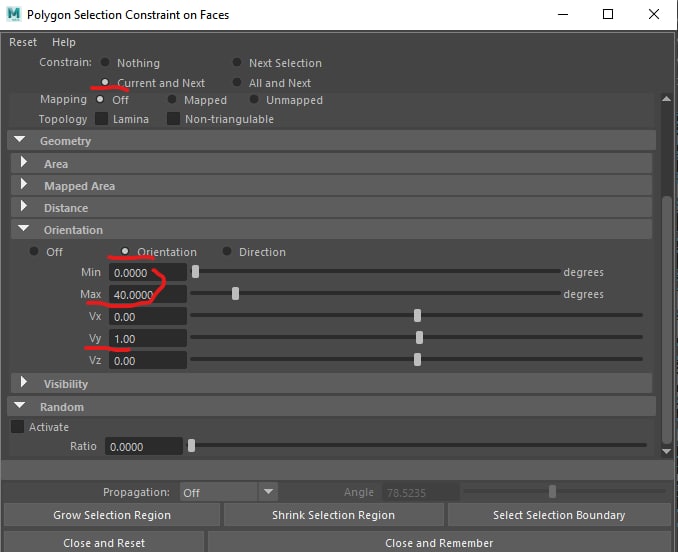
Task: Click the Max degrees input field
Action: click(147, 295)
